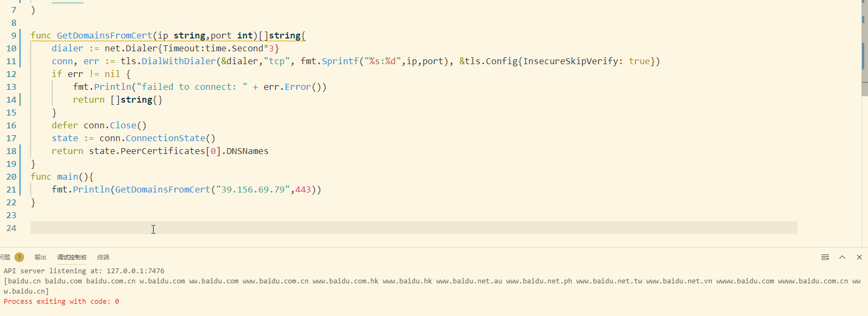
Task: Click port number 443 on line 21
Action: [303, 189]
